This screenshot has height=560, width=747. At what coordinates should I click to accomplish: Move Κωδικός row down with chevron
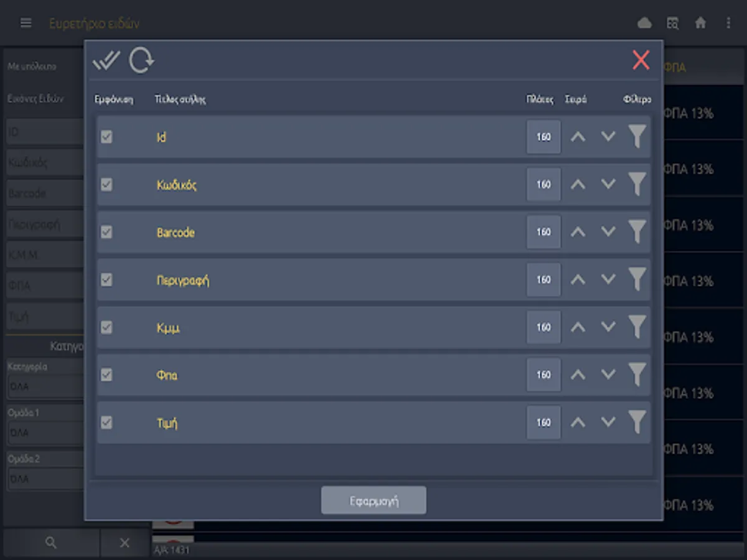(x=608, y=184)
